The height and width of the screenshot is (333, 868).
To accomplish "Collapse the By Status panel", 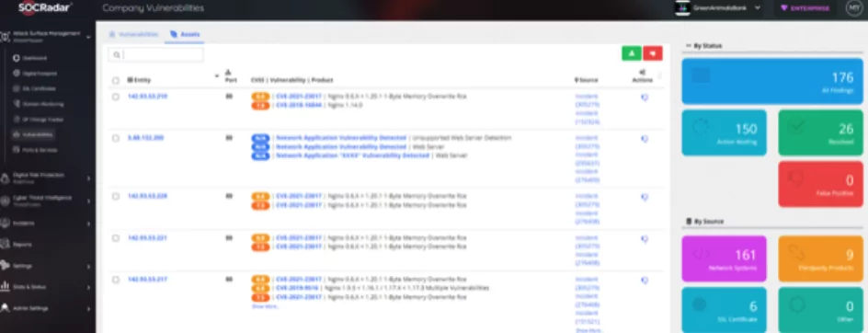I will point(688,45).
